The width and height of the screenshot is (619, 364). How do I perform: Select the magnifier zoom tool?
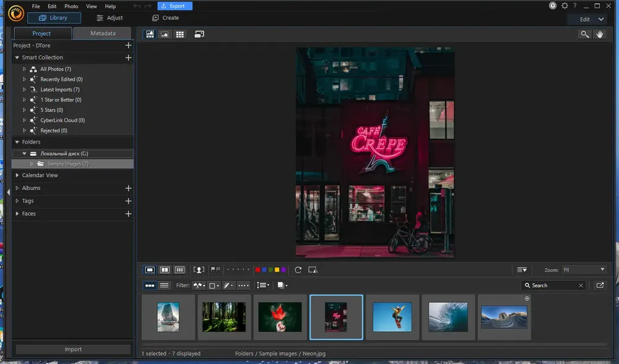[584, 34]
